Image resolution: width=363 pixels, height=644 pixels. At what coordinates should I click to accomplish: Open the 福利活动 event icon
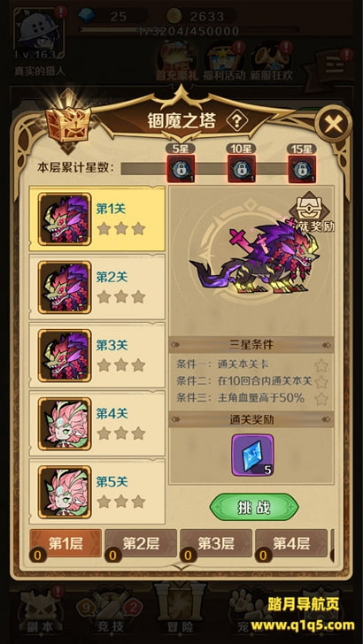point(225,62)
